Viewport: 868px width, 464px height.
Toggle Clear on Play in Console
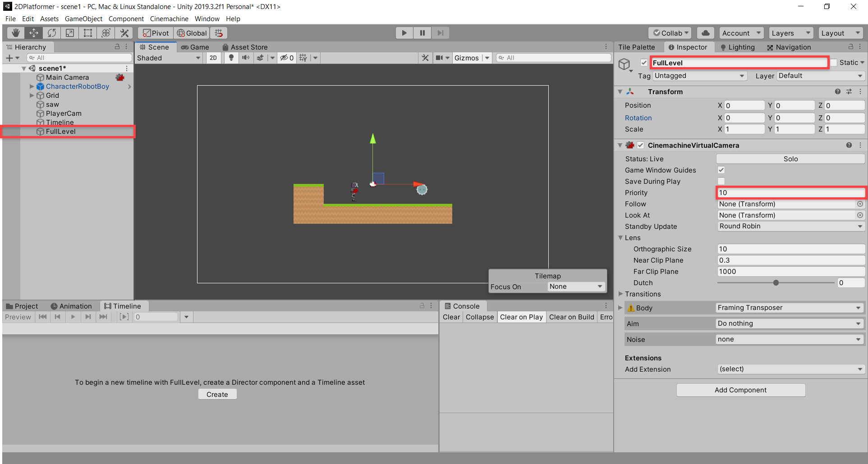pyautogui.click(x=521, y=317)
